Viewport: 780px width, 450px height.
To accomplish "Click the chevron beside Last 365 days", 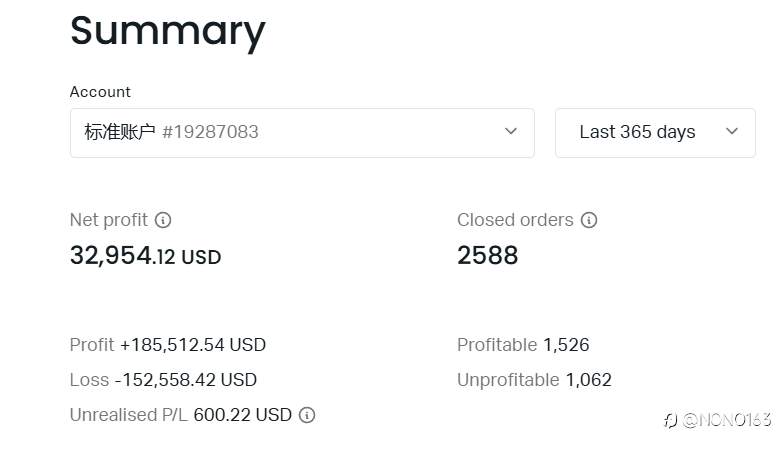I will coord(732,131).
